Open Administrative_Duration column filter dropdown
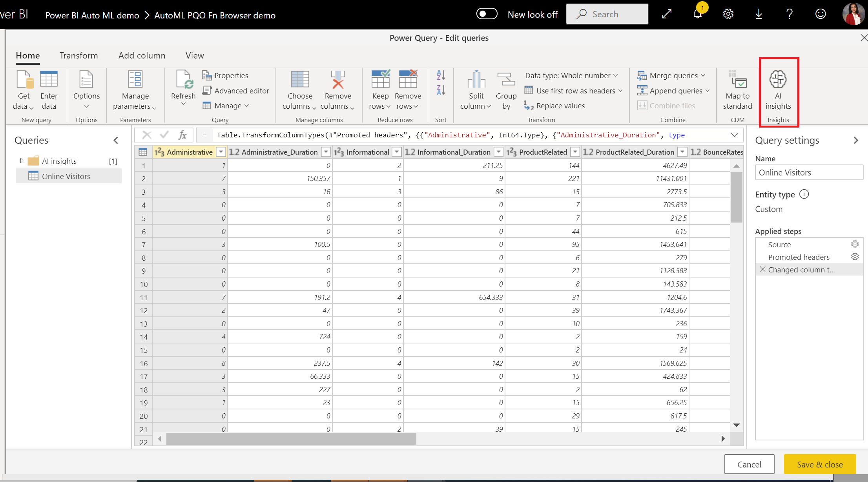The height and width of the screenshot is (482, 868). [x=326, y=152]
